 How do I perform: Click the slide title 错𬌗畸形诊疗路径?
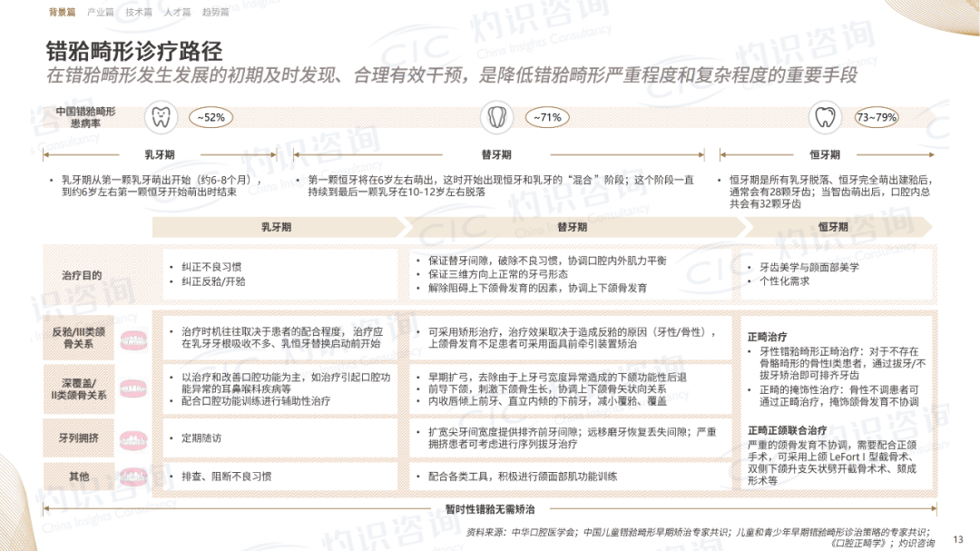[133, 51]
